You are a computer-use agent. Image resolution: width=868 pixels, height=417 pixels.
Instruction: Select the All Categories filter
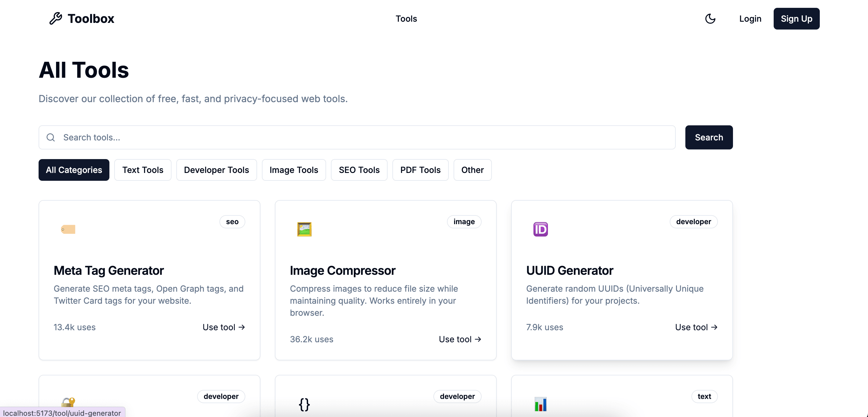74,170
